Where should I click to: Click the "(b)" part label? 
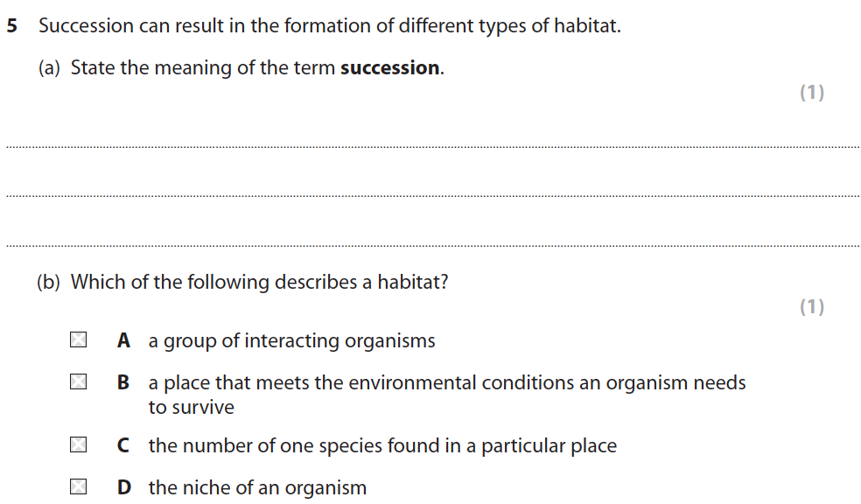[x=49, y=283]
